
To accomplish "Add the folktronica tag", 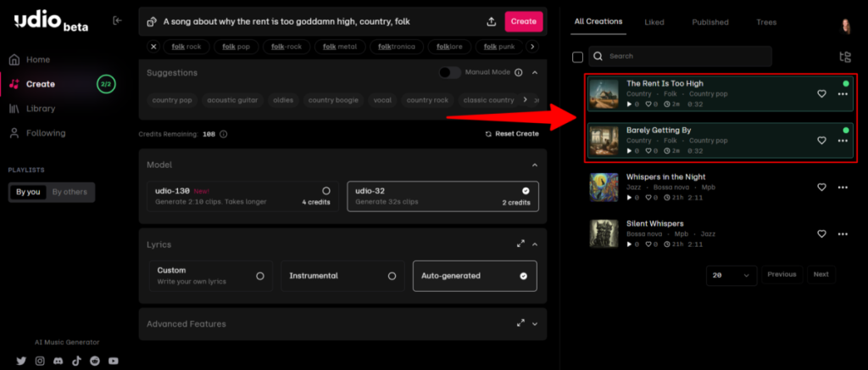I will [397, 47].
